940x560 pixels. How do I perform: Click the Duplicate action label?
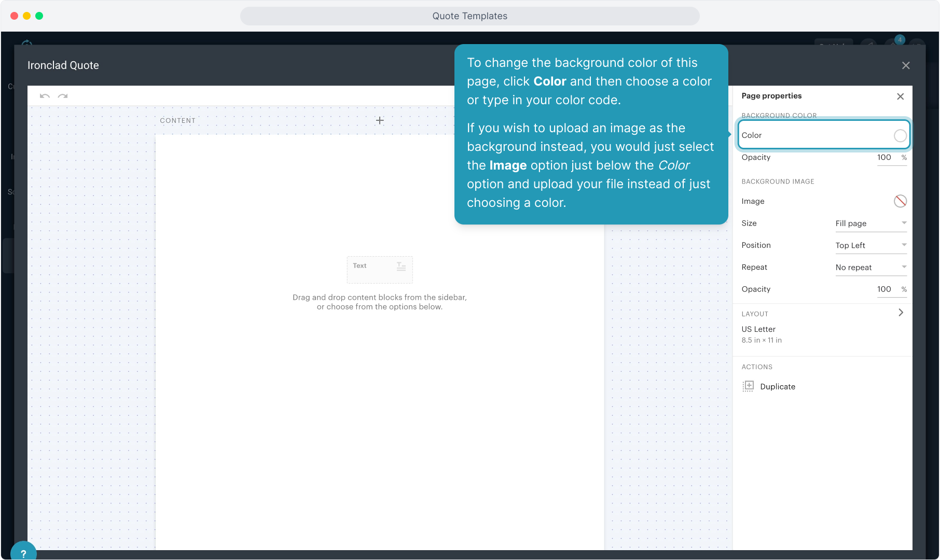click(778, 387)
